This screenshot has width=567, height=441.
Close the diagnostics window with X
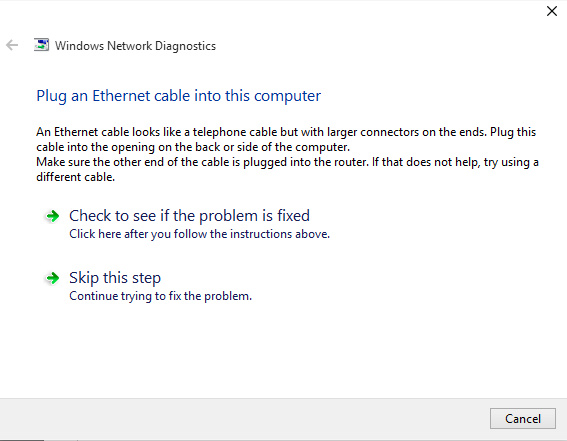coord(552,11)
